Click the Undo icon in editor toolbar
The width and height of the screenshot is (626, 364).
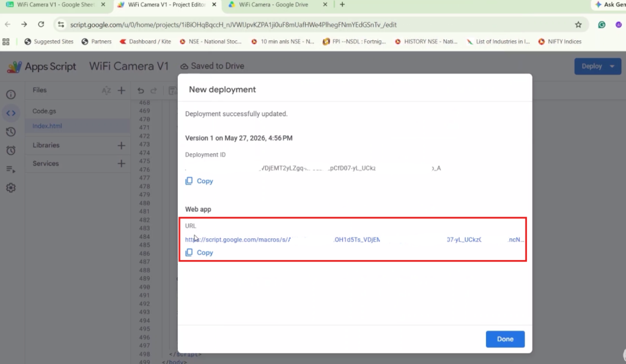click(141, 90)
